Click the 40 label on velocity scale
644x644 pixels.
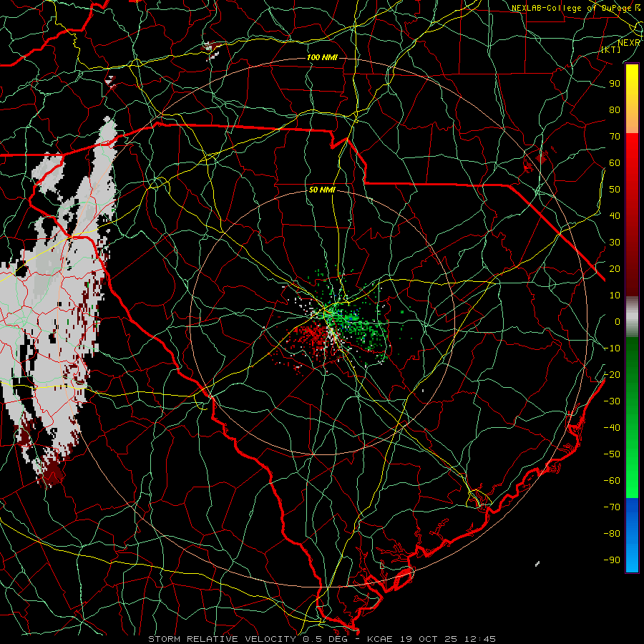[615, 215]
